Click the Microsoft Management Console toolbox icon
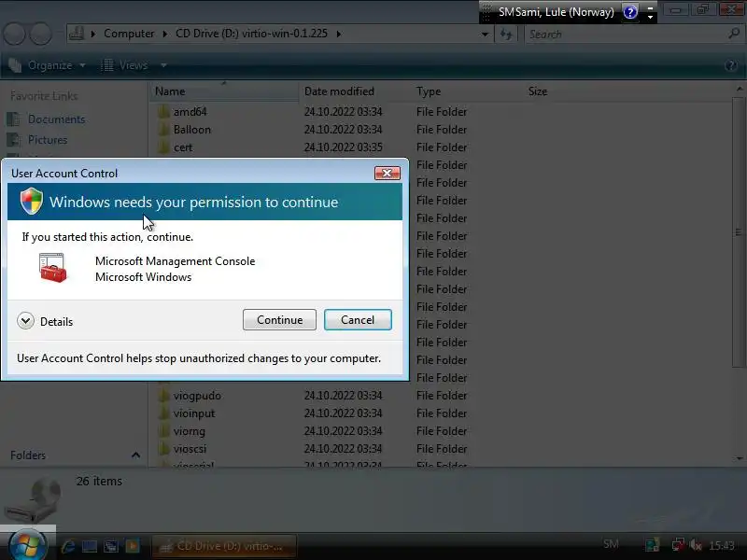The width and height of the screenshot is (747, 560). click(x=53, y=268)
